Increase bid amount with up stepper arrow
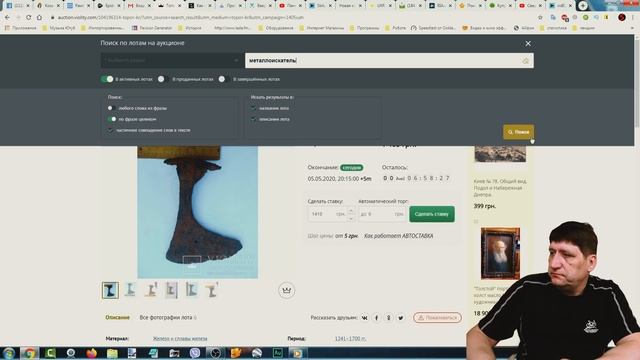 coord(351,210)
